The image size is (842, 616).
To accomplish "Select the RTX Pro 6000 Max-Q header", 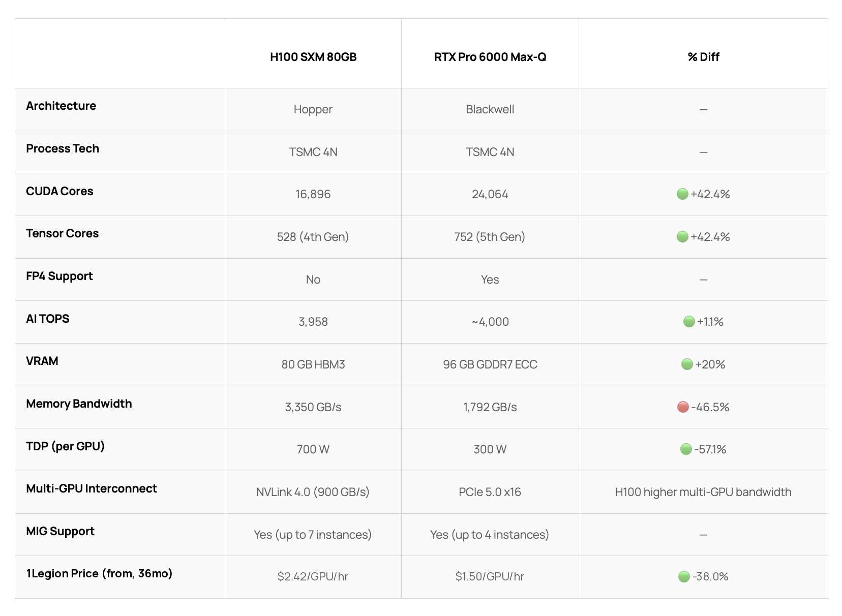I will pyautogui.click(x=490, y=57).
